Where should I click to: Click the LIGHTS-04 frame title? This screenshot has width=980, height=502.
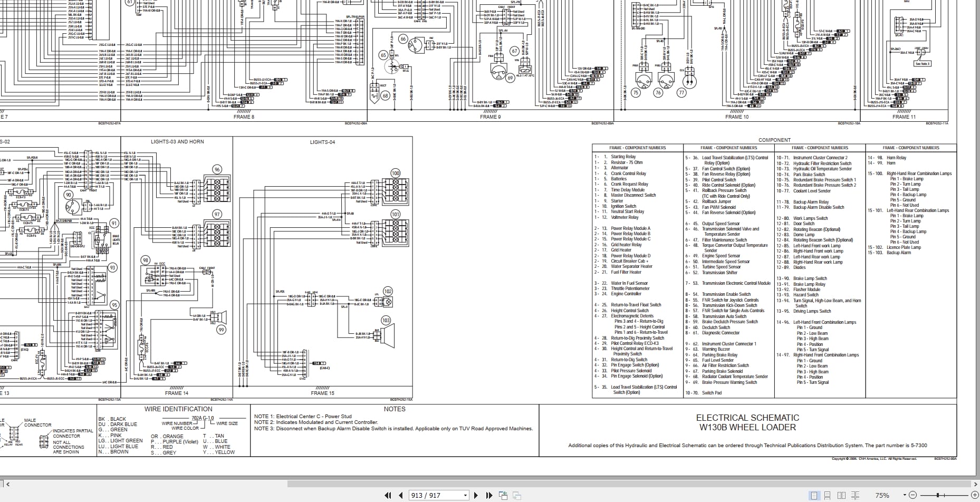coord(322,142)
